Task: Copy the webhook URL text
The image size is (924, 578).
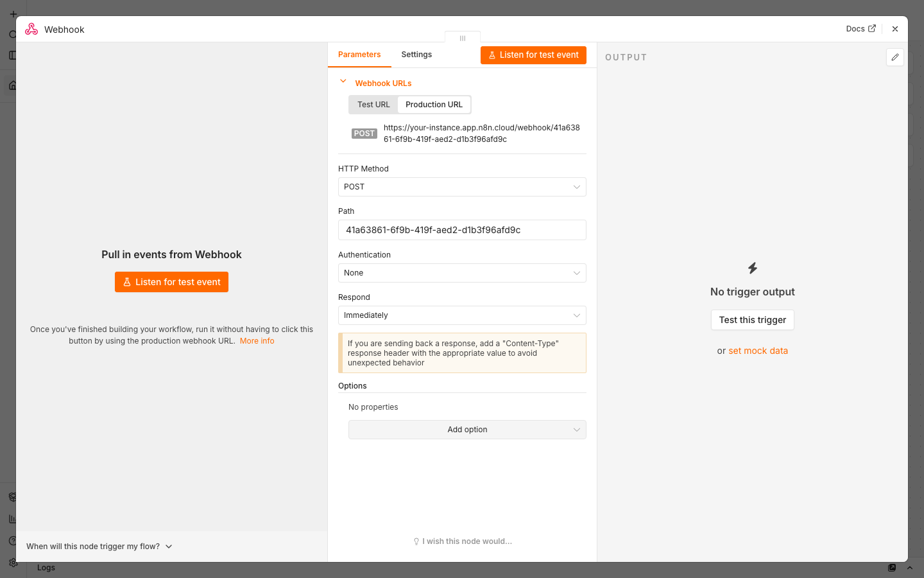Action: click(x=481, y=134)
